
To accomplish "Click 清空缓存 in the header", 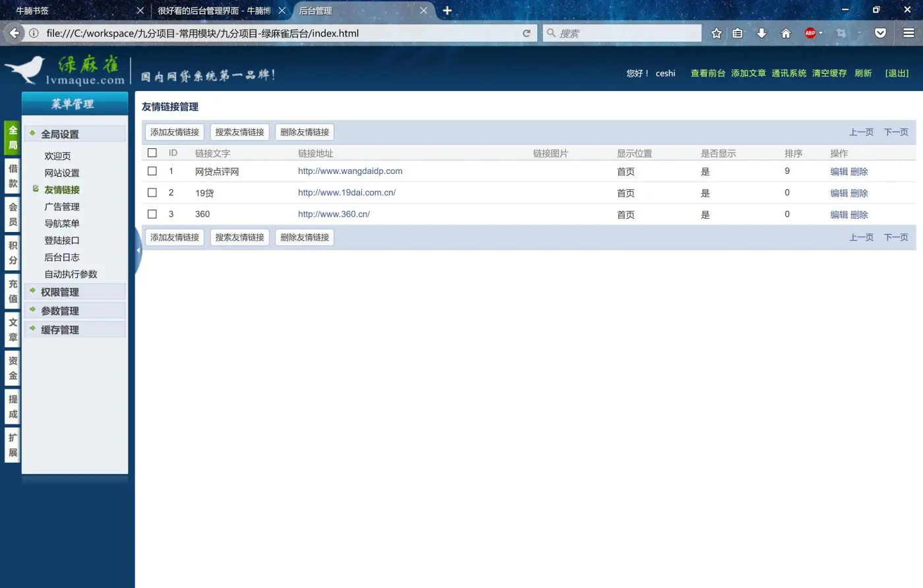I will 829,73.
